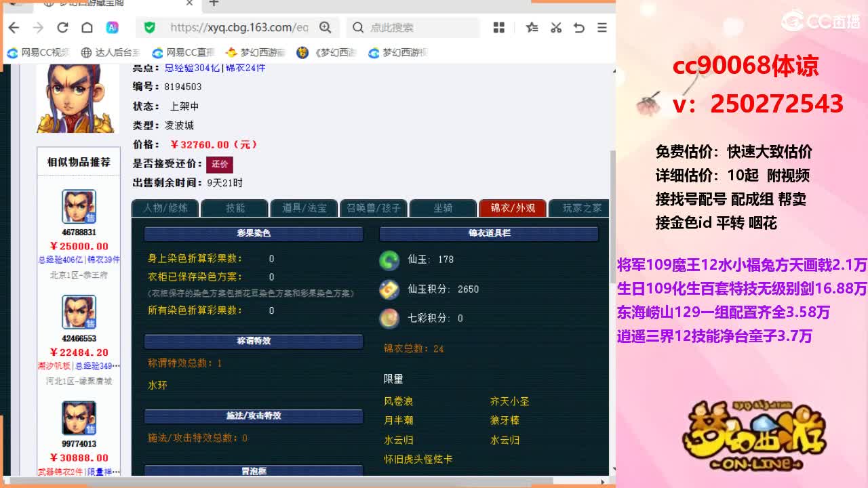Open the 召唤兽/孩子 tab

[373, 208]
